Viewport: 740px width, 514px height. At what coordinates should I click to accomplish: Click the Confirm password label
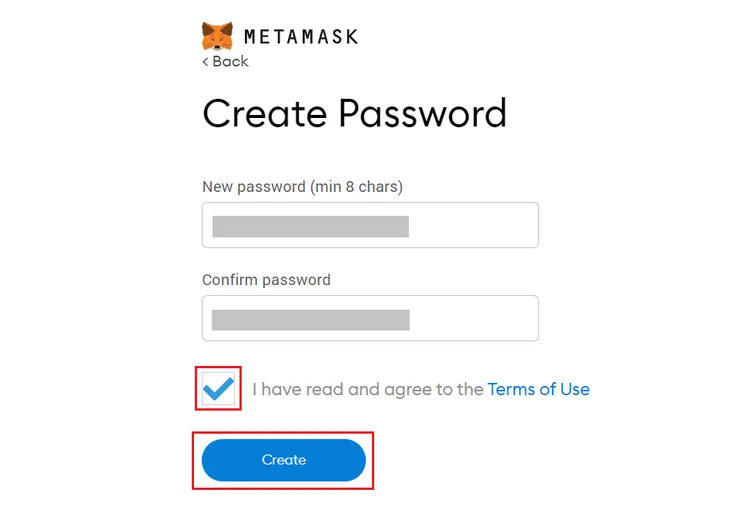(x=266, y=280)
